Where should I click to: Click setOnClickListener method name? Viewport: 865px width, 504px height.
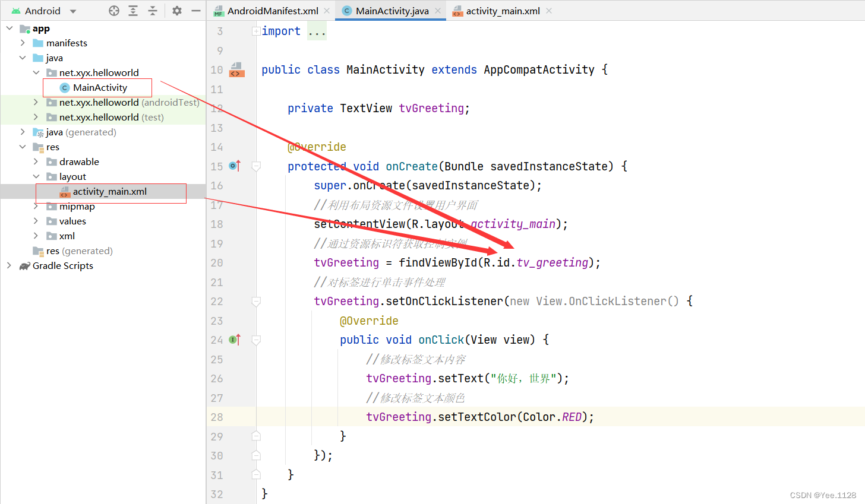tap(444, 301)
